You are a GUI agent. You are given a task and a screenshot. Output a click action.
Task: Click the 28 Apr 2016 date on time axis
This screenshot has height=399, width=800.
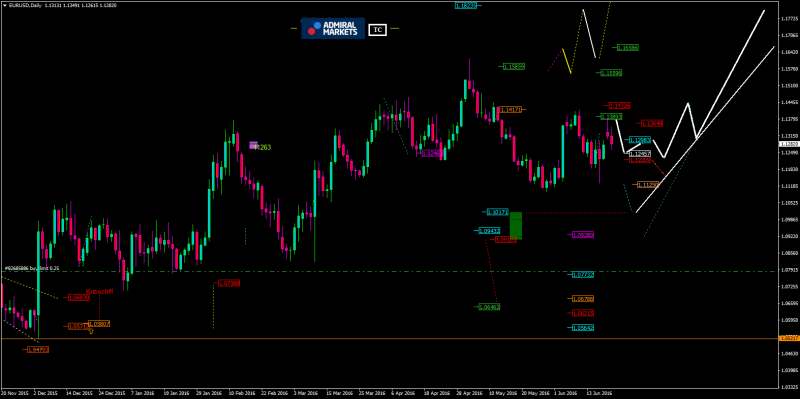click(470, 394)
